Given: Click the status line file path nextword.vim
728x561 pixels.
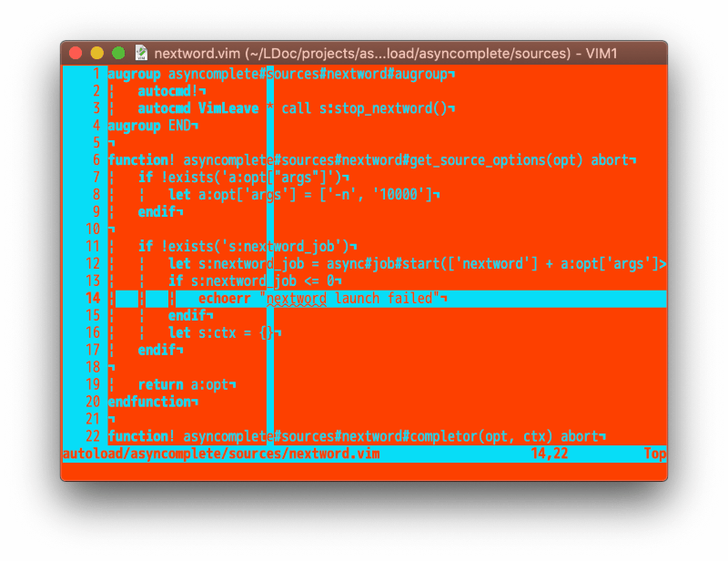Looking at the screenshot, I should (221, 454).
